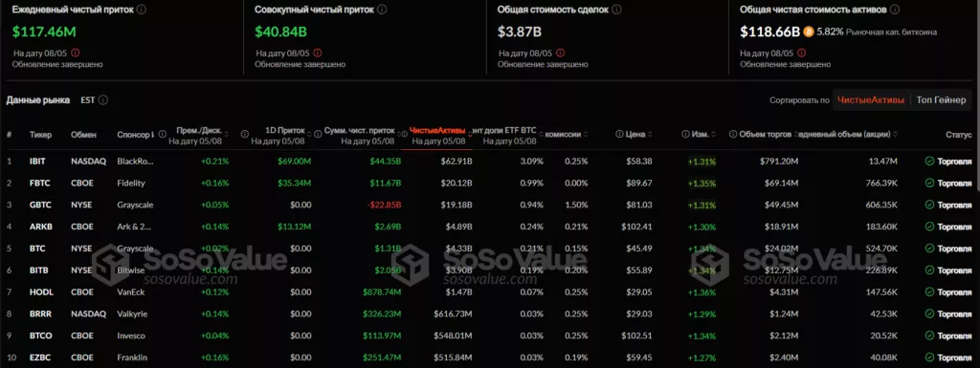Click the Статус column header

click(959, 134)
